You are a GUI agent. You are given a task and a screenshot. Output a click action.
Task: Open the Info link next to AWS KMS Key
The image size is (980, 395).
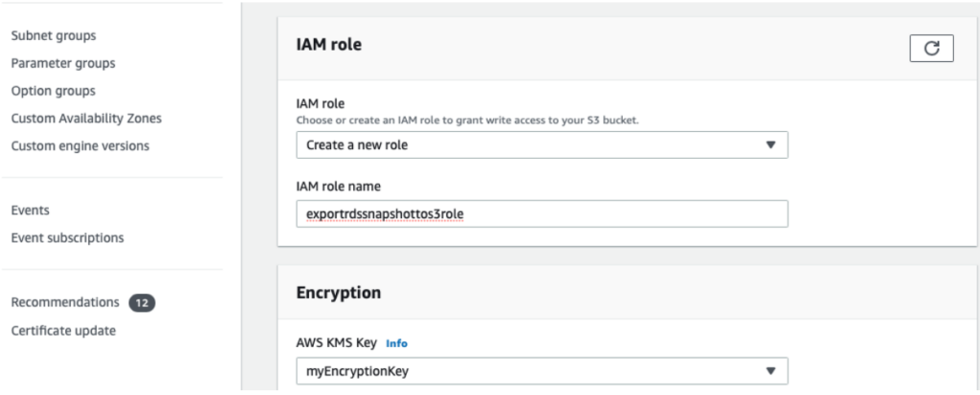396,343
